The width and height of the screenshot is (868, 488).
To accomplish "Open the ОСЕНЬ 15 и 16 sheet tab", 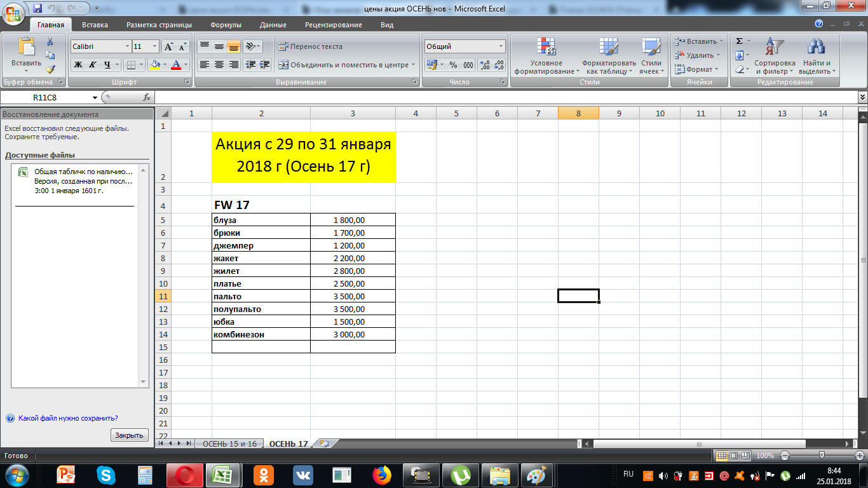I will click(229, 444).
